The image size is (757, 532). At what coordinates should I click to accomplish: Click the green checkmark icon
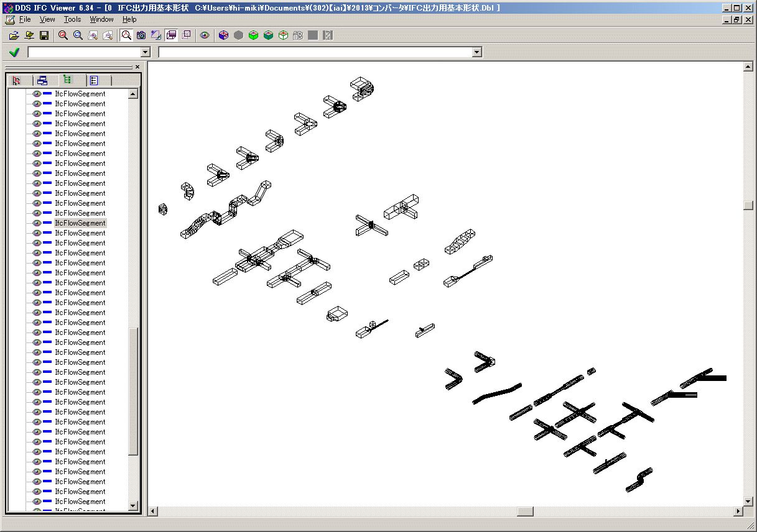coord(14,52)
